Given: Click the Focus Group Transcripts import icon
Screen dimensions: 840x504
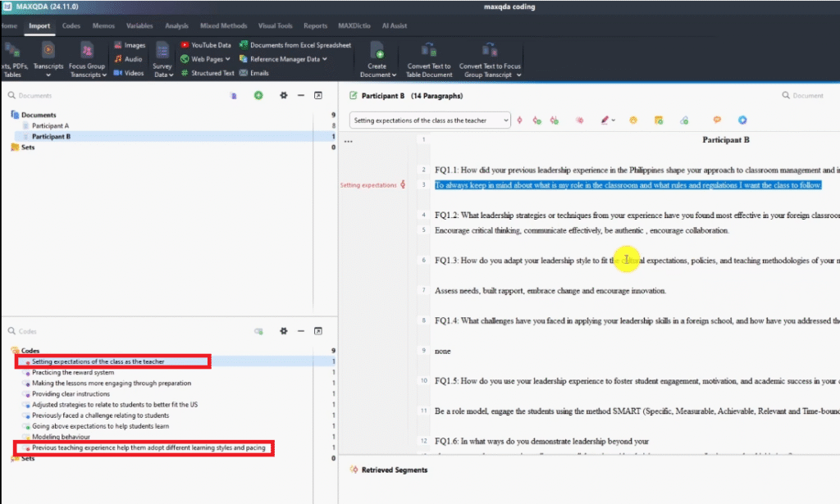Looking at the screenshot, I should pos(87,51).
